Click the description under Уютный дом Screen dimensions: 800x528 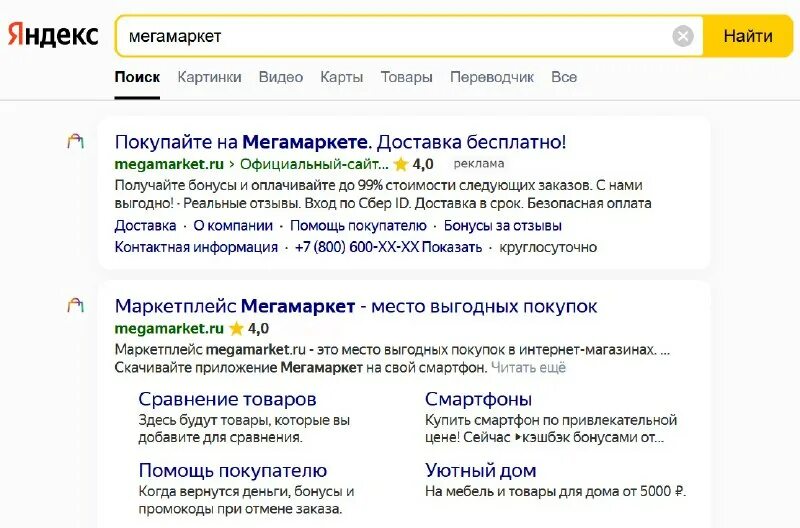(556, 491)
